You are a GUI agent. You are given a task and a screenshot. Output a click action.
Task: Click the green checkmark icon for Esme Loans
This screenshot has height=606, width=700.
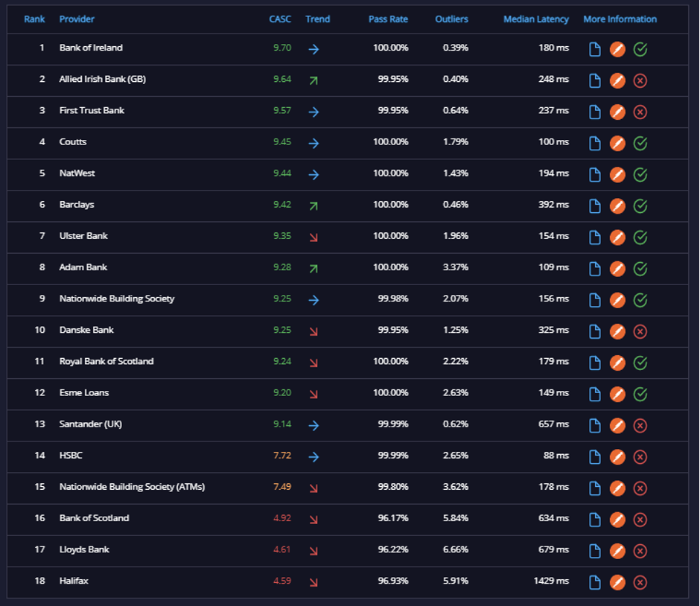640,394
